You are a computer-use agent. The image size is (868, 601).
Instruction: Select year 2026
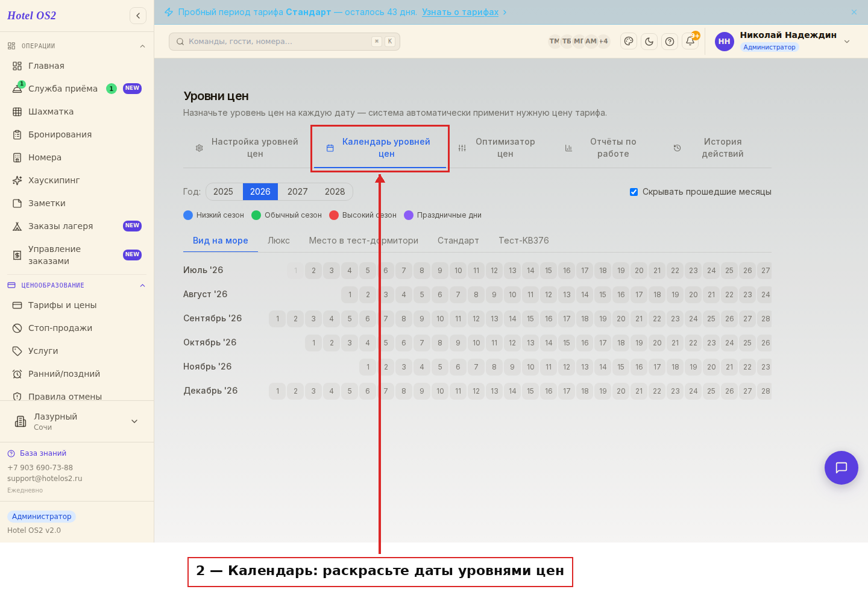[260, 192]
